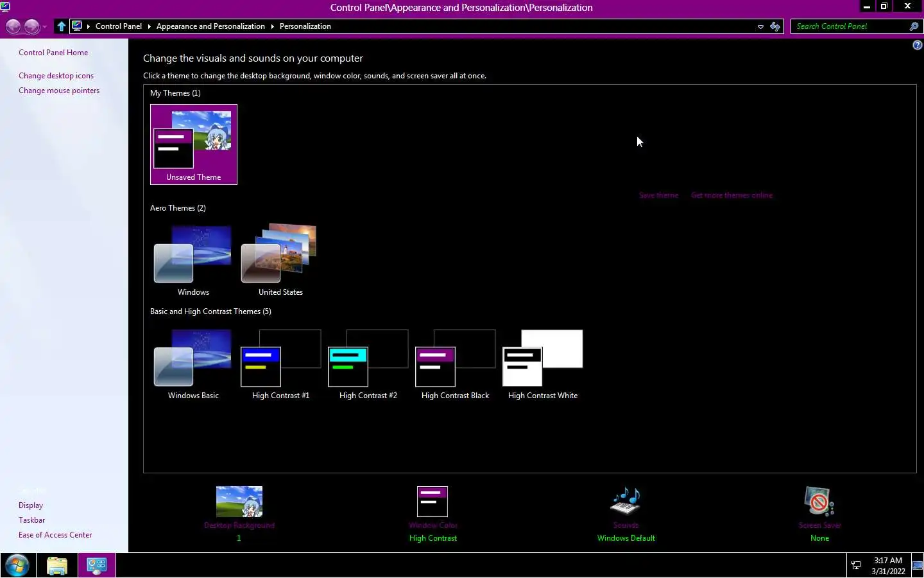
Task: Click the Personalization breadcrumb
Action: click(305, 26)
